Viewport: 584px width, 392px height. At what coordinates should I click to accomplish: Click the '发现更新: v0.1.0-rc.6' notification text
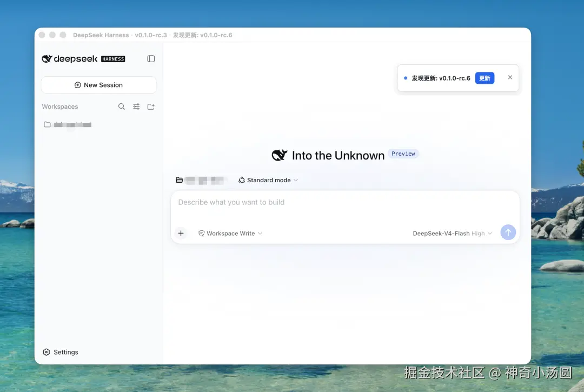pyautogui.click(x=441, y=78)
